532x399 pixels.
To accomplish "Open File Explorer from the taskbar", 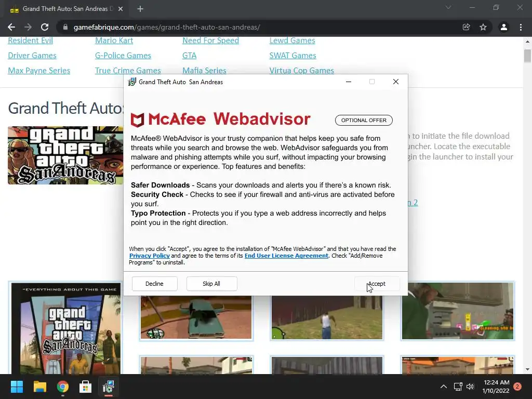I will point(39,387).
